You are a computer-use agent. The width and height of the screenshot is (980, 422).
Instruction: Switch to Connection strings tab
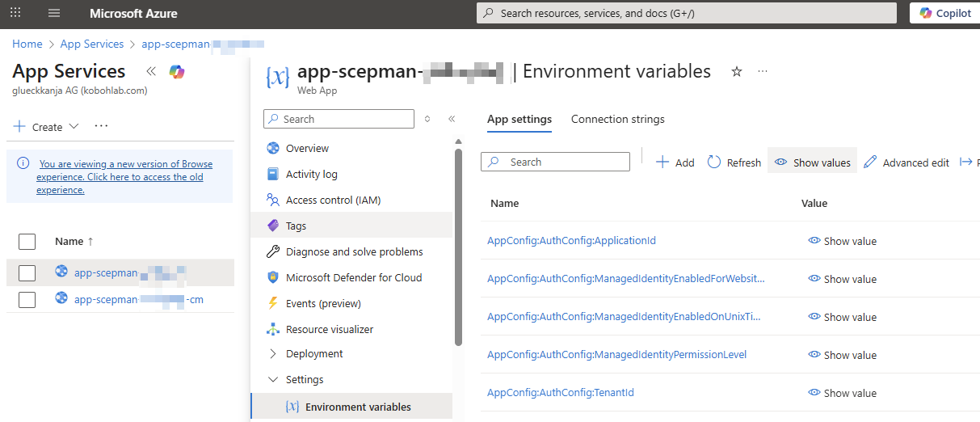pos(617,119)
